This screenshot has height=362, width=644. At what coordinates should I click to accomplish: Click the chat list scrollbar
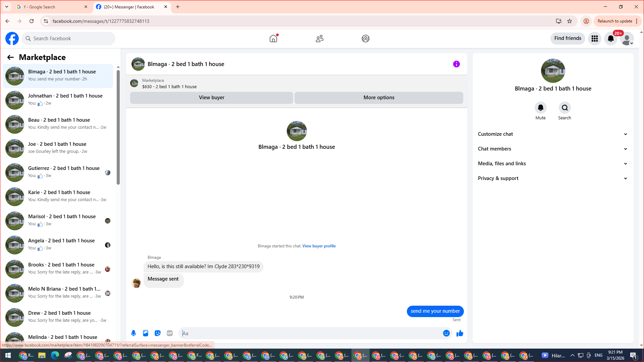click(x=118, y=127)
